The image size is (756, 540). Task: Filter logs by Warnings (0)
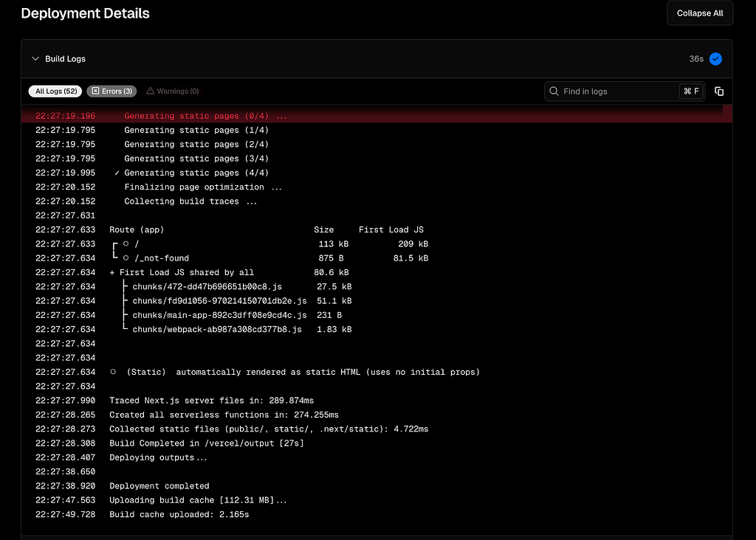point(173,91)
